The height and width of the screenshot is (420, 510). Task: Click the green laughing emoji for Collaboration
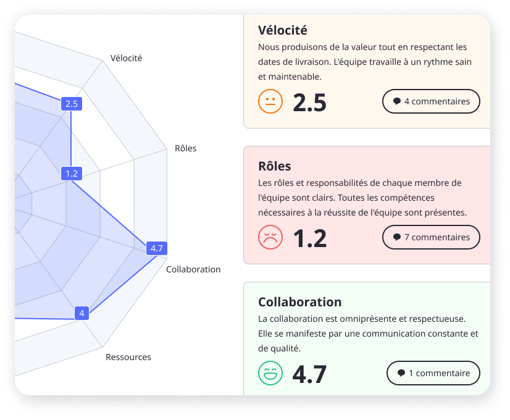coord(270,373)
